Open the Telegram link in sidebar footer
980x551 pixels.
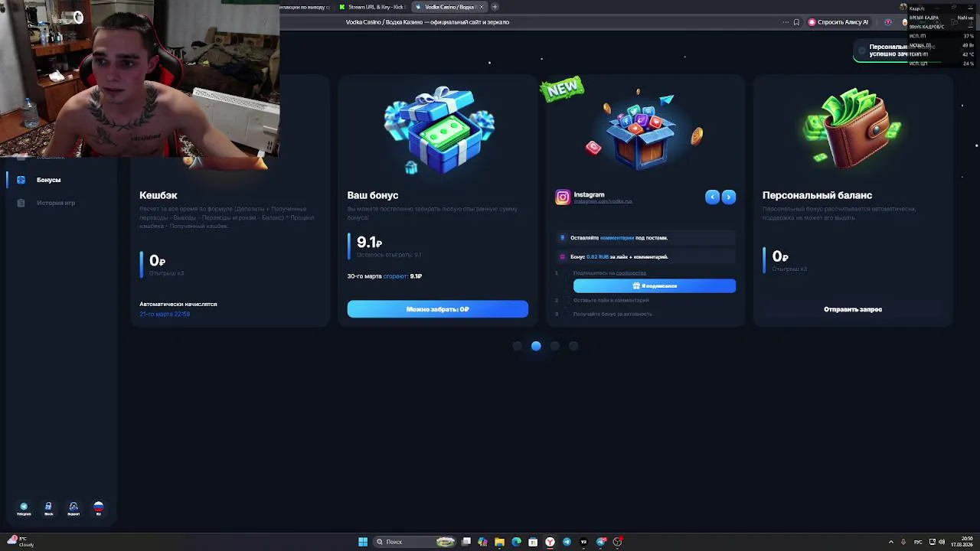pyautogui.click(x=24, y=509)
